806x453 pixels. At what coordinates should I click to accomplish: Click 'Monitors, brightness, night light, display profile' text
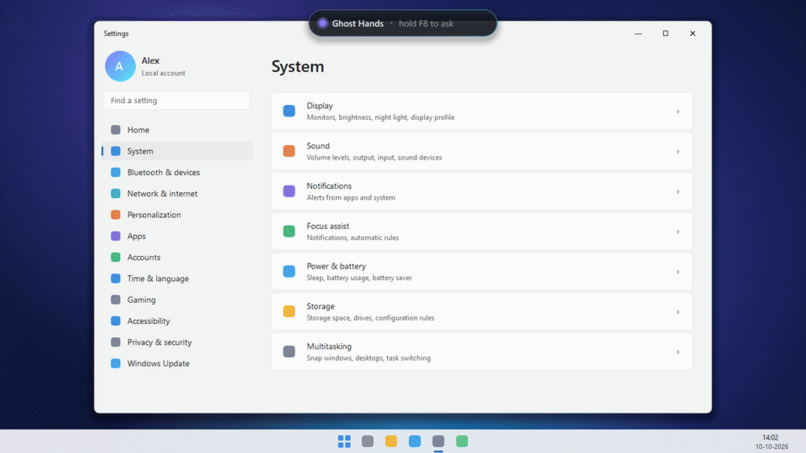click(x=380, y=117)
